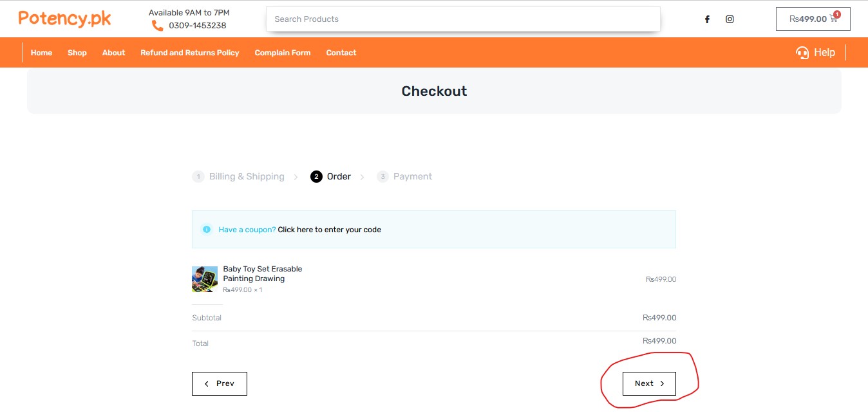Click the coupon info icon
The image size is (868, 413).
coord(207,229)
